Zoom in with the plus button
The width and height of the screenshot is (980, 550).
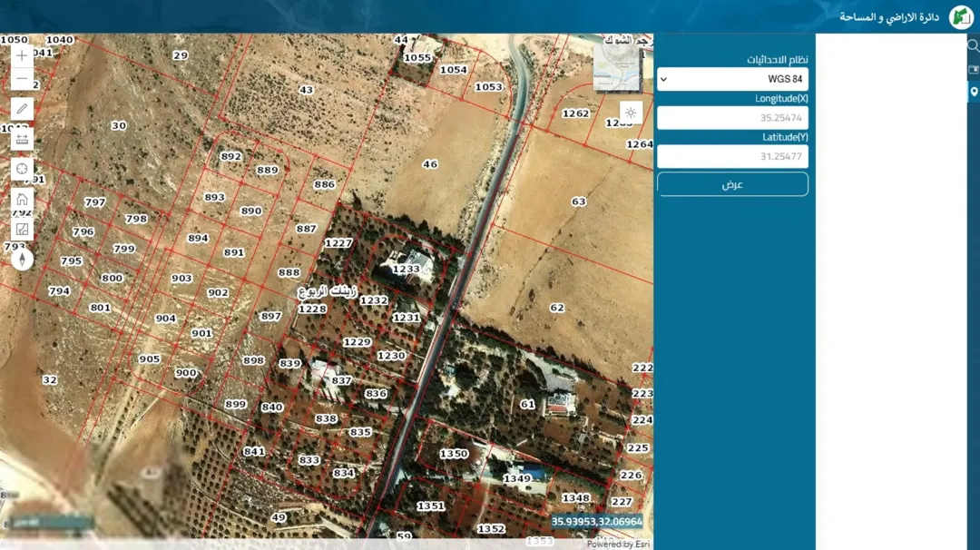pyautogui.click(x=22, y=55)
